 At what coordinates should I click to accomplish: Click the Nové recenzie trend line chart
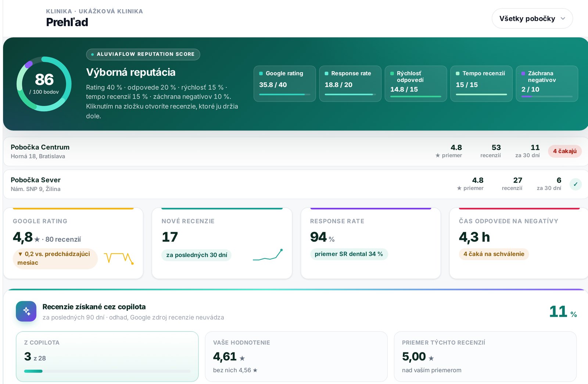[268, 255]
